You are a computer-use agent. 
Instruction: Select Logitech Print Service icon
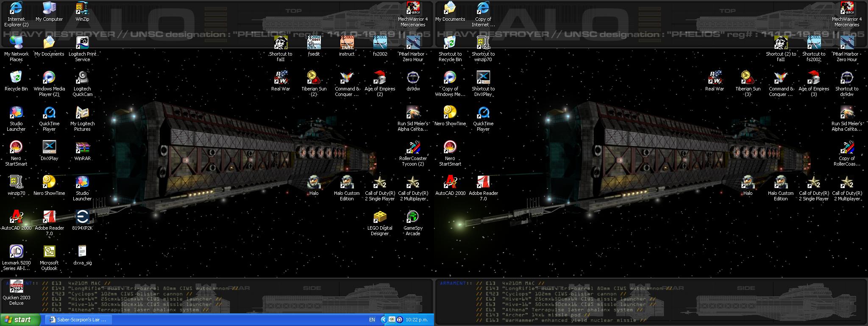pyautogui.click(x=82, y=49)
